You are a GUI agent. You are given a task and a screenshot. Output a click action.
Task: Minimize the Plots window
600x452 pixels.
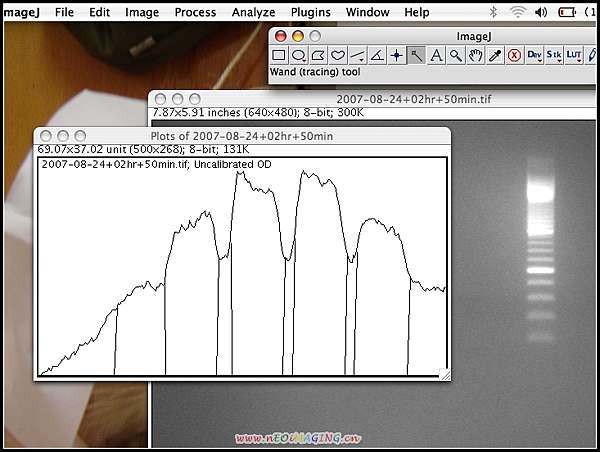pos(63,136)
